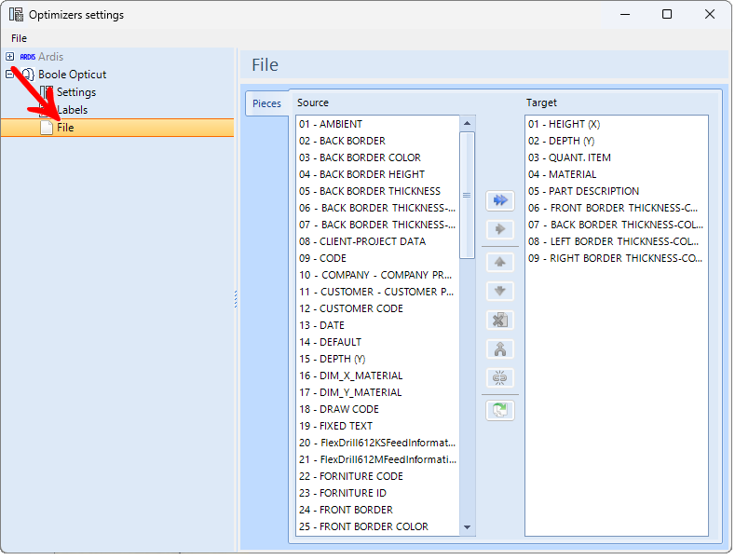Select the File tree item
This screenshot has height=560, width=735.
tap(117, 128)
